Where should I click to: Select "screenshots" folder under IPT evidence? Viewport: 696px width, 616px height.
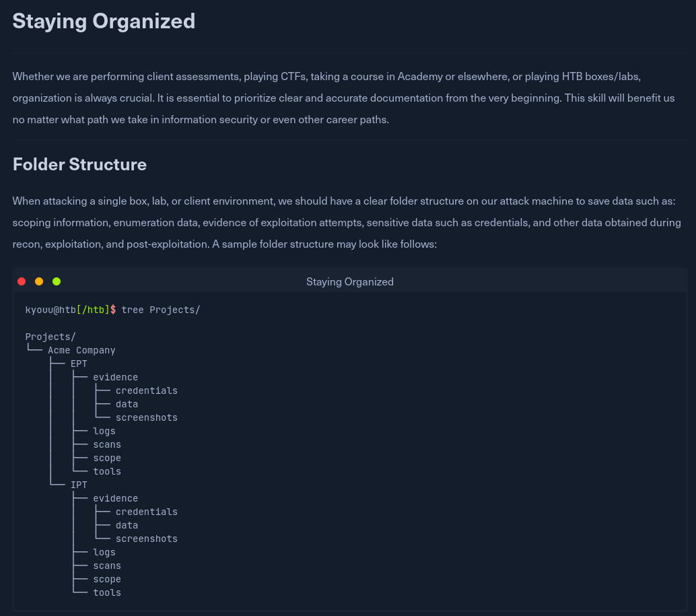point(146,539)
